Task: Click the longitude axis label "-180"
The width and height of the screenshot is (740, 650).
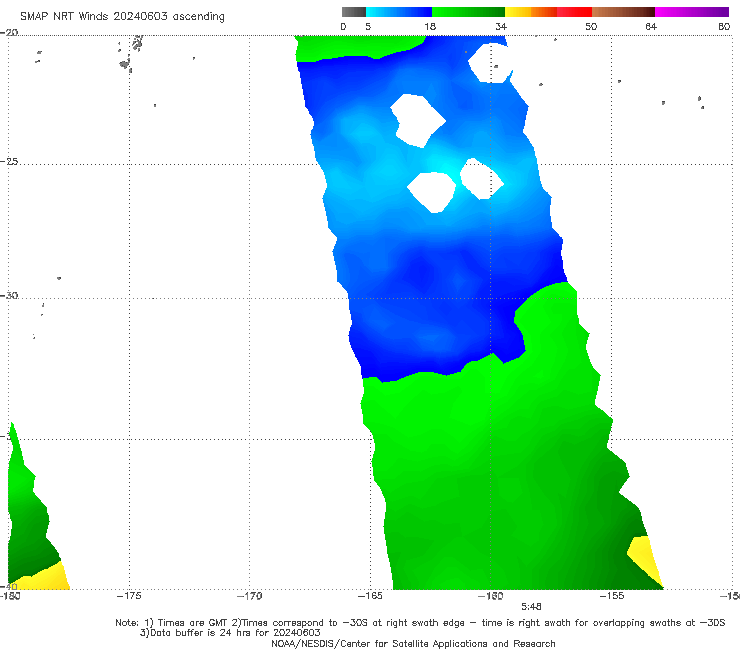Action: pos(10,596)
